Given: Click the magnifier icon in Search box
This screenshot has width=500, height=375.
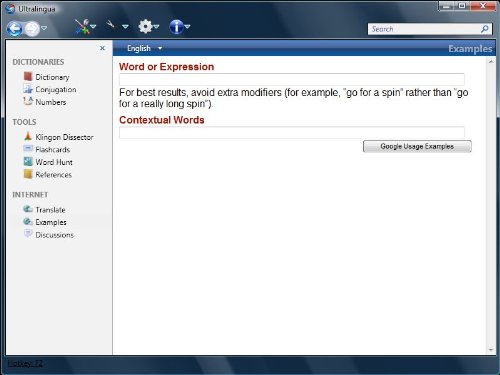Looking at the screenshot, I should (x=485, y=29).
